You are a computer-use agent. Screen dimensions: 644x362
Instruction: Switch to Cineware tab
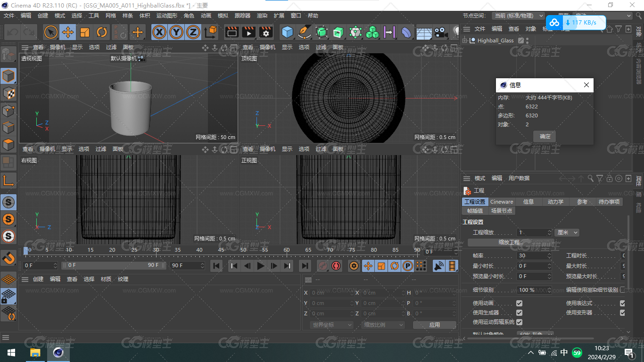click(502, 202)
